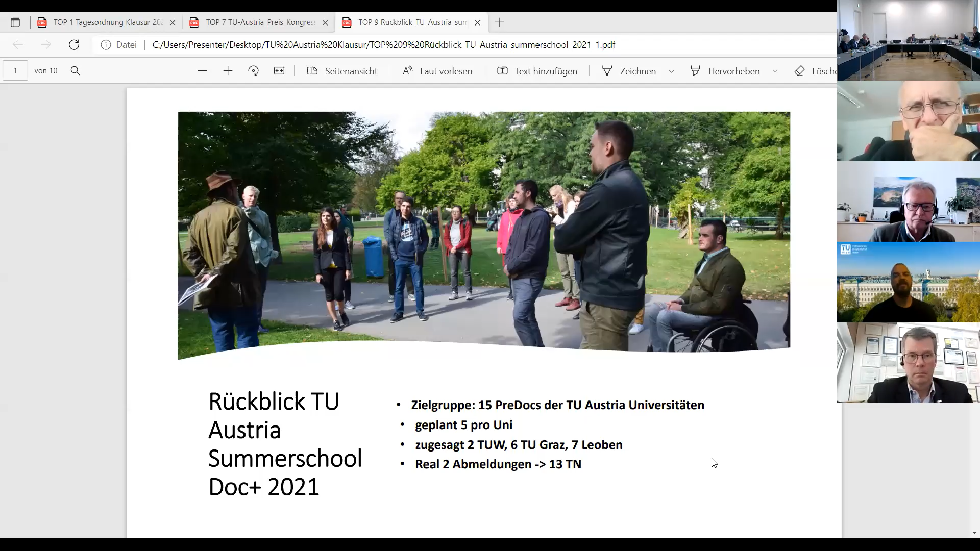Click Laut vorlesen button
The image size is (980, 551).
(437, 71)
